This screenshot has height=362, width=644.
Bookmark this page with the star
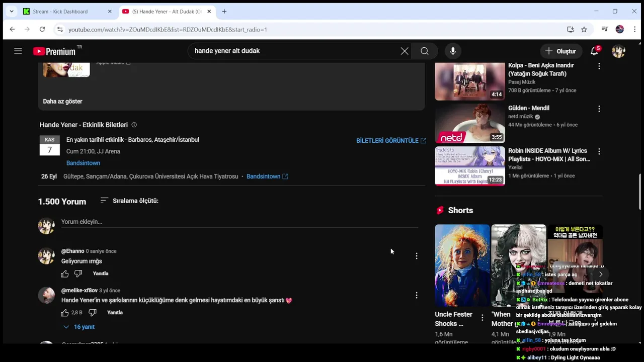click(584, 29)
